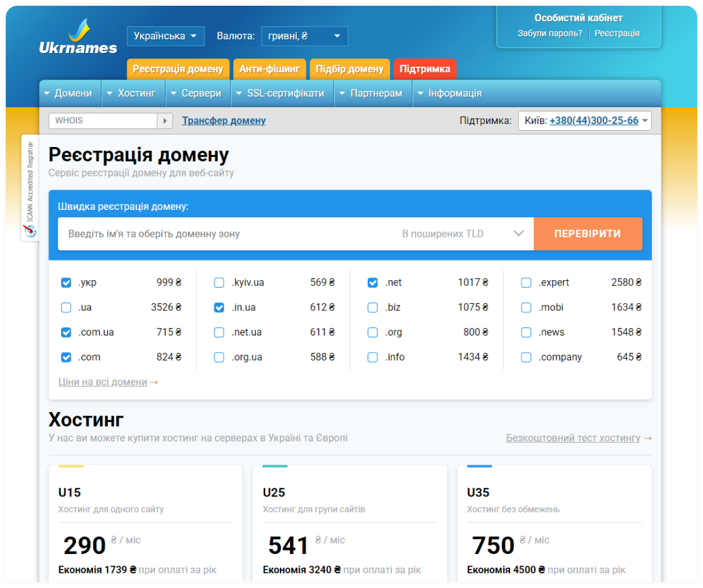Viewport: 703px width, 588px height.
Task: Expand the 'В поширених TLD' zone dropdown
Action: 463,233
